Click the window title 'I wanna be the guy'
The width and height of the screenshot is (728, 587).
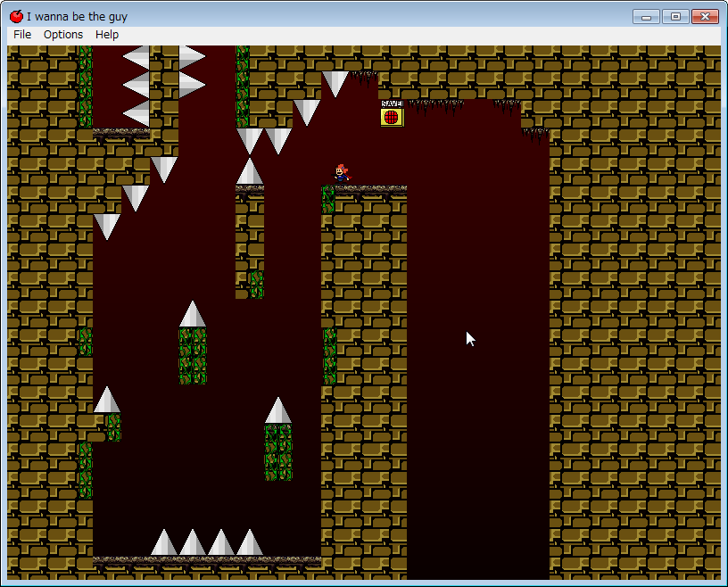77,17
